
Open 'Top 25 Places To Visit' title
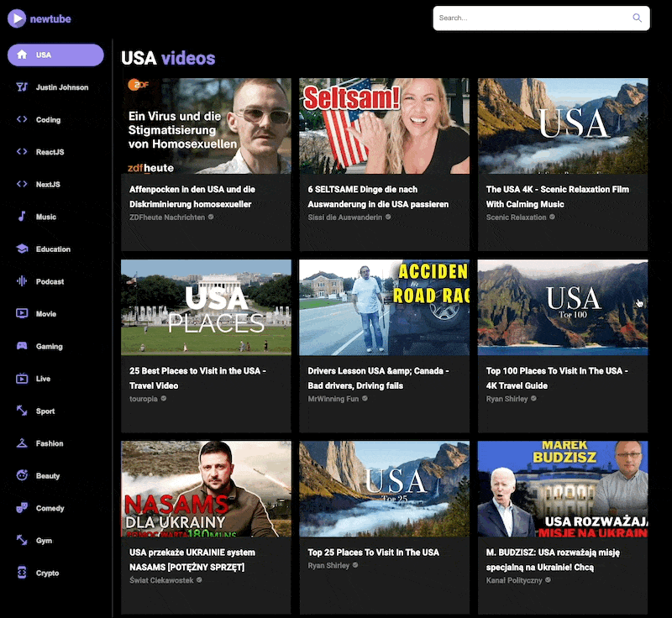point(373,553)
